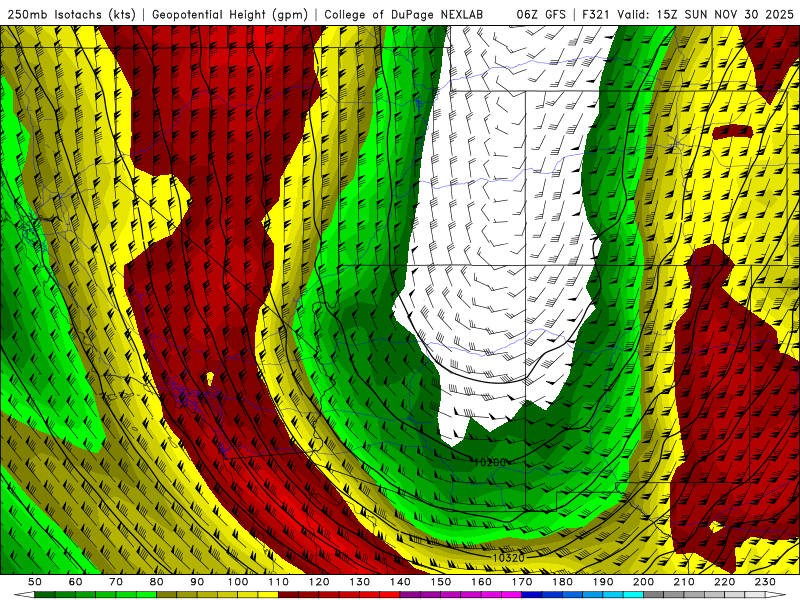Click the 60 value on the legend scale

(76, 582)
